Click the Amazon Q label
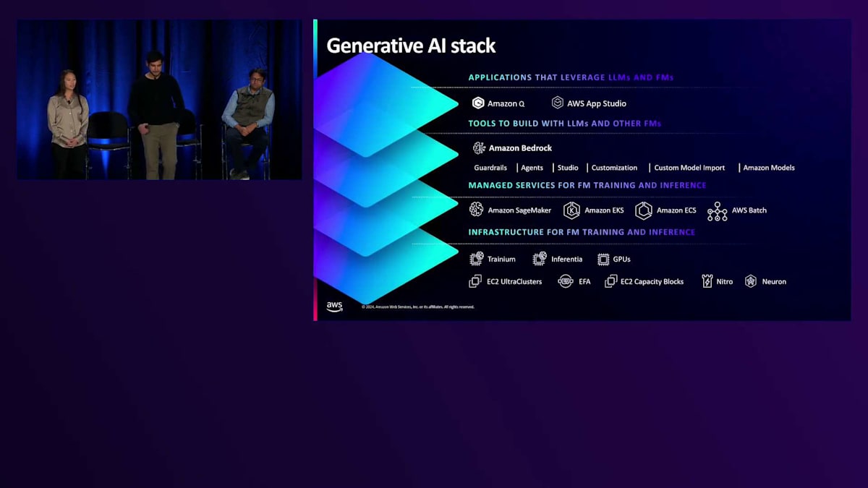The width and height of the screenshot is (868, 488). click(x=506, y=103)
